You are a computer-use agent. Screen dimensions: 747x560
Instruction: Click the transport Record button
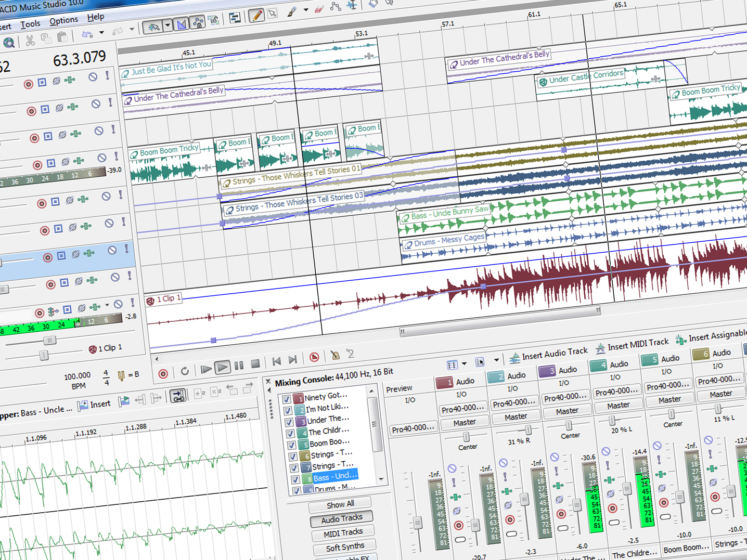click(x=163, y=373)
